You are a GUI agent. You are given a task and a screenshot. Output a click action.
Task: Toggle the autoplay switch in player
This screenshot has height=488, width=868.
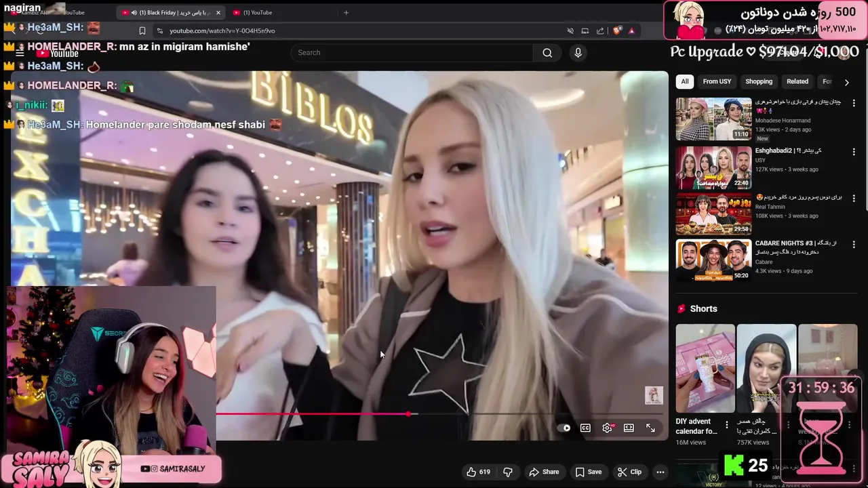click(564, 428)
